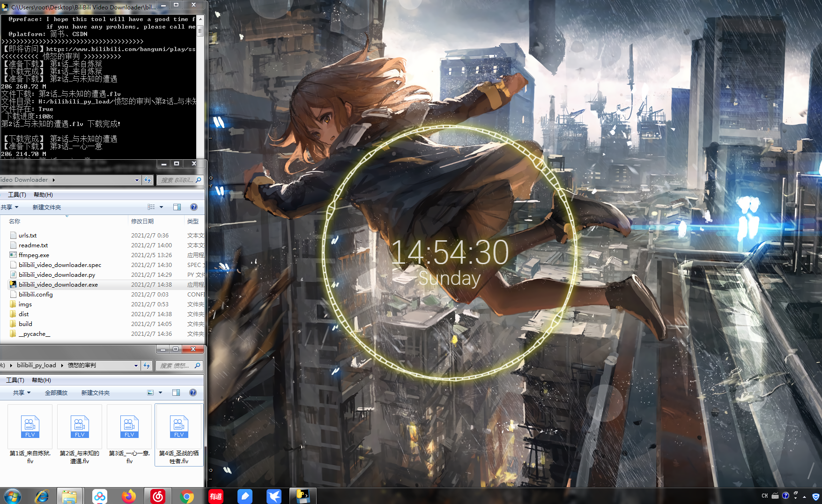
Task: Focus search box in 愤怒的审判 folder window
Action: (178, 365)
